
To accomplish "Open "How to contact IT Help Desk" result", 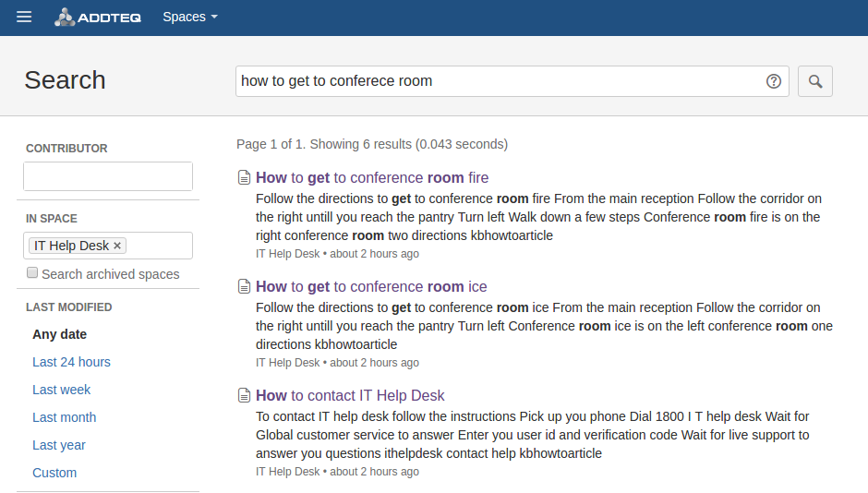I will point(350,396).
